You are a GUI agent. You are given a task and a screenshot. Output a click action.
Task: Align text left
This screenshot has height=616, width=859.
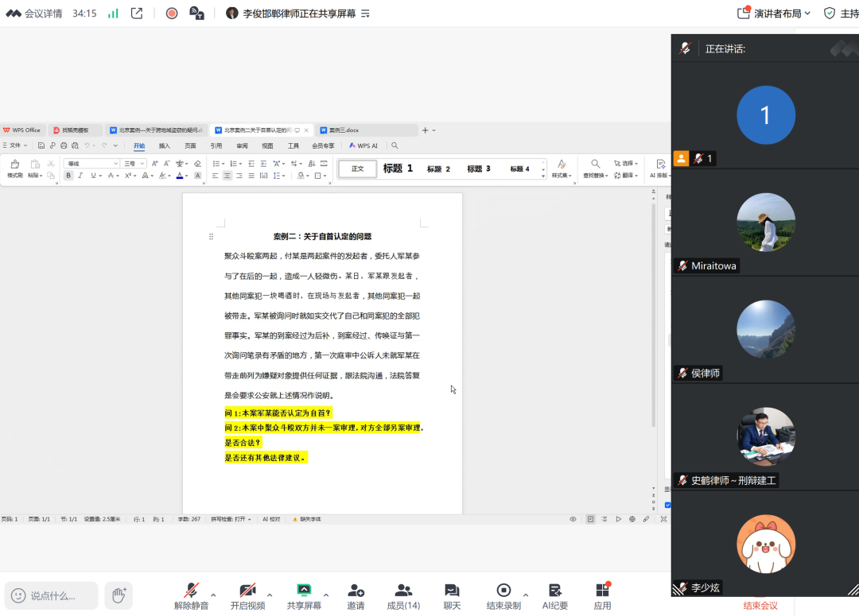pyautogui.click(x=216, y=176)
